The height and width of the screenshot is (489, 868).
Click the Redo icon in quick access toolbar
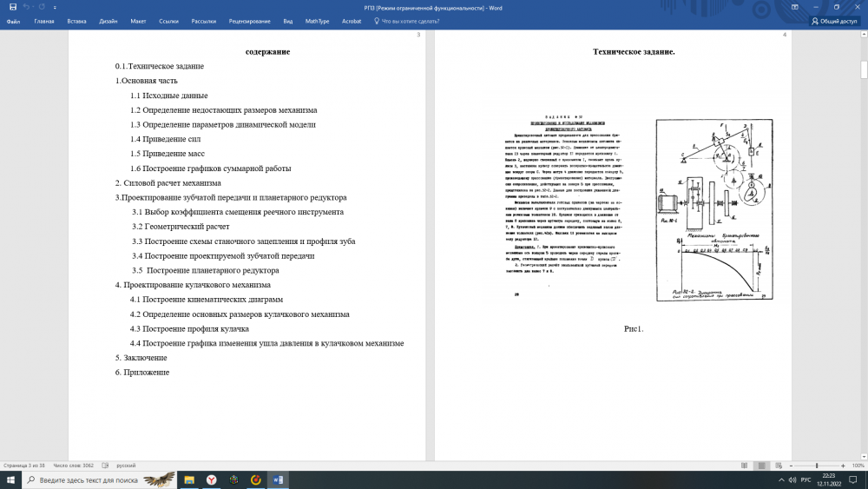tap(42, 7)
